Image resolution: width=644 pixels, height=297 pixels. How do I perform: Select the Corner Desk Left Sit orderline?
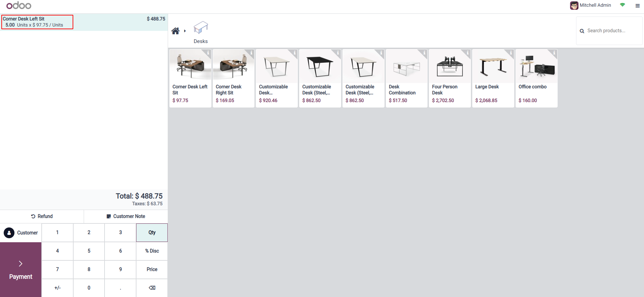point(84,22)
